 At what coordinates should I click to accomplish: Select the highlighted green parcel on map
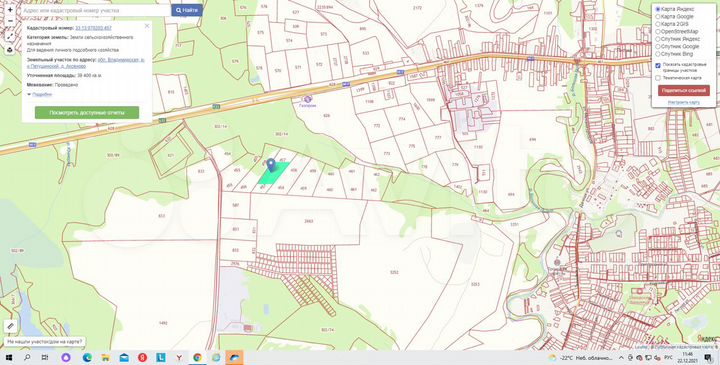[x=274, y=174]
